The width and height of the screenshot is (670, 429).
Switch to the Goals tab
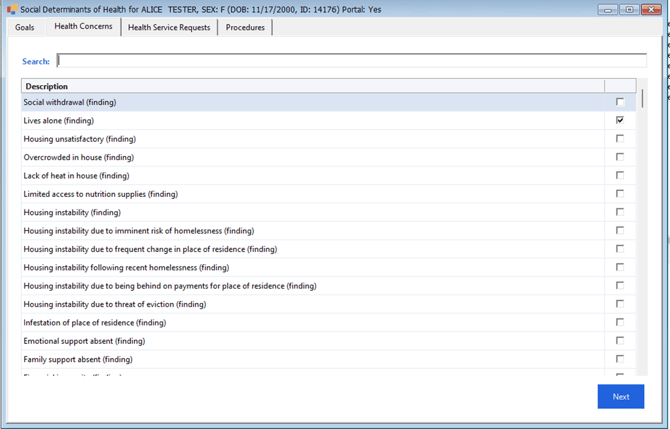click(25, 27)
